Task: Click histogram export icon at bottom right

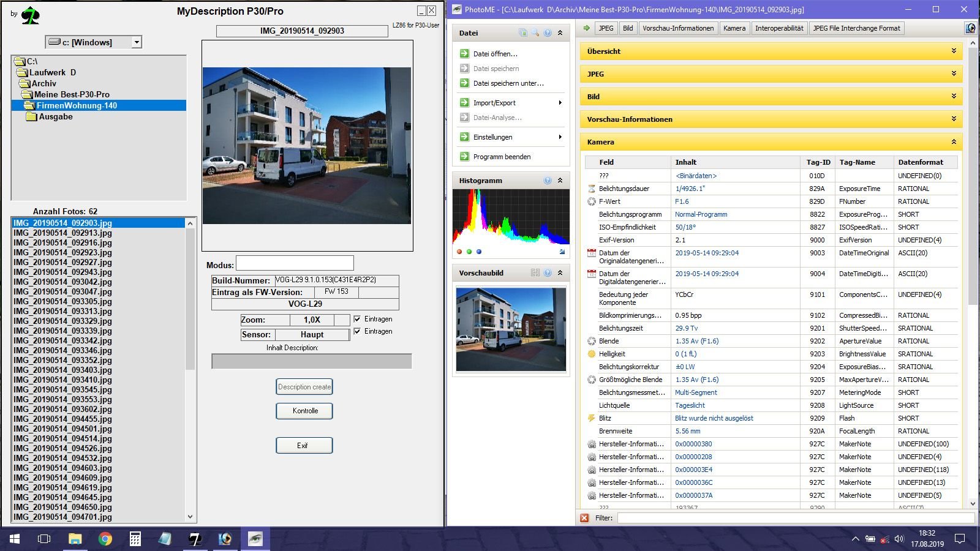Action: coord(562,252)
